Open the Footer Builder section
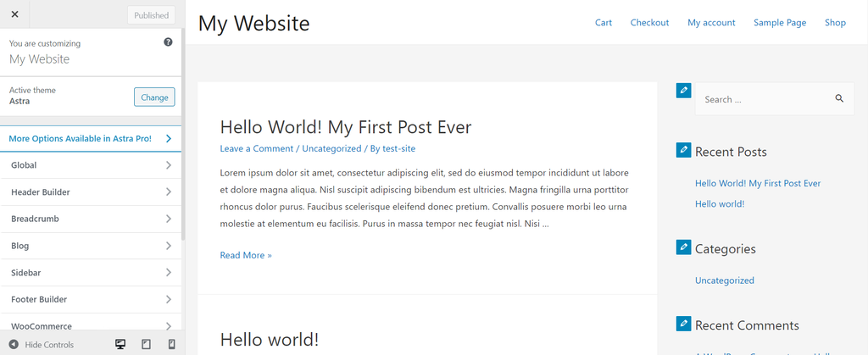The height and width of the screenshot is (355, 868). tap(91, 299)
